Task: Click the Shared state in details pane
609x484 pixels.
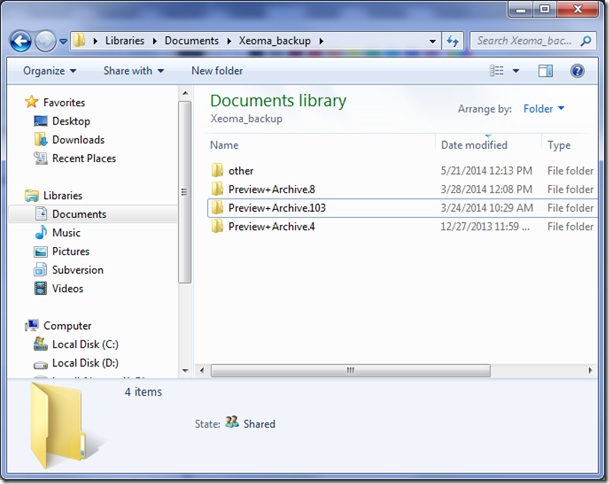Action: pos(259,424)
